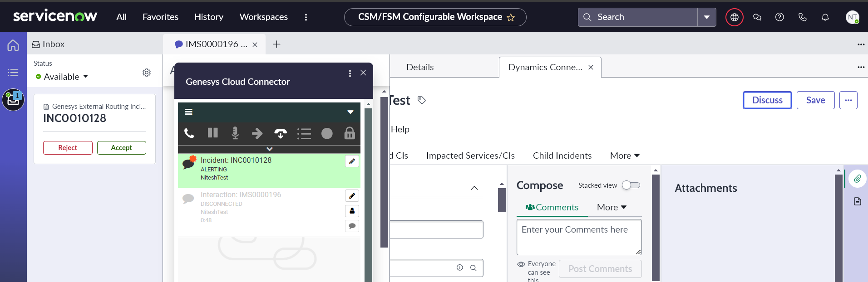Expand the Genesys status dropdown caret
The height and width of the screenshot is (282, 868).
coord(350,112)
